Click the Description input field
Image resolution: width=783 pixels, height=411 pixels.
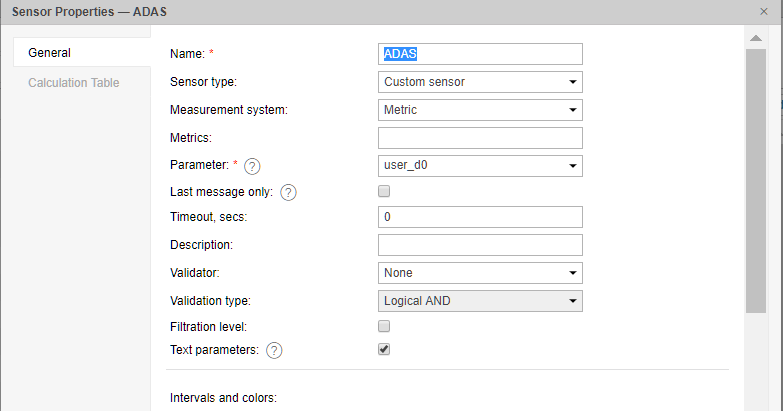[x=480, y=245]
